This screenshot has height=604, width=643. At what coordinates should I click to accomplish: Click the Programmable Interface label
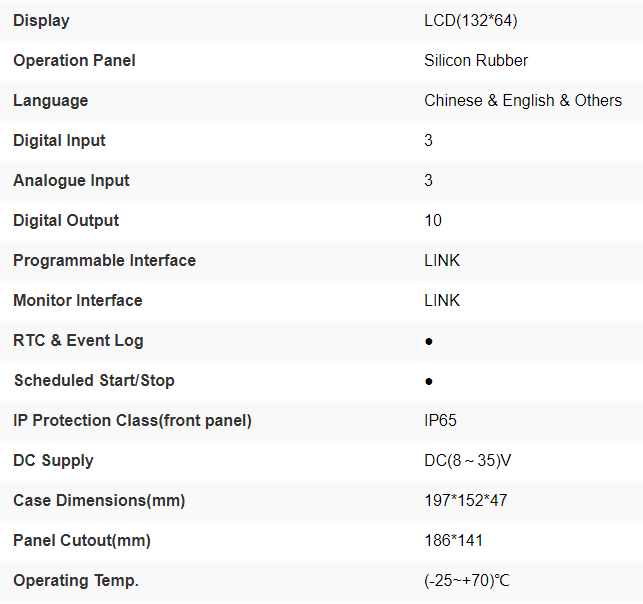(104, 260)
